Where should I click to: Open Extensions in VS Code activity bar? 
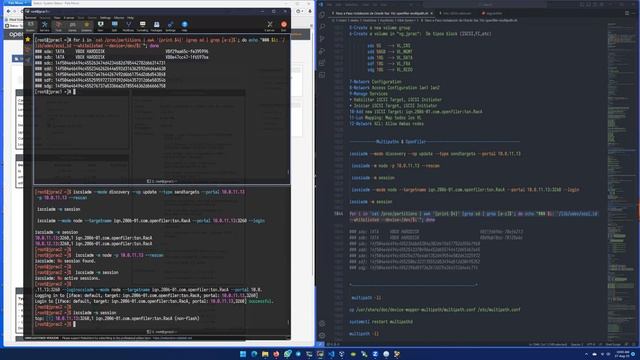322,63
